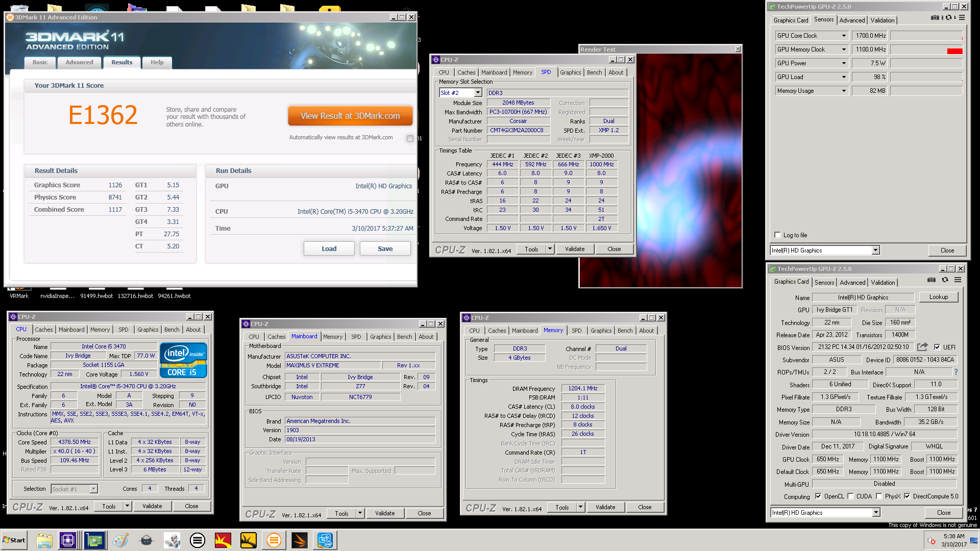Click the Save button in Run Details
980x551 pixels.
385,249
